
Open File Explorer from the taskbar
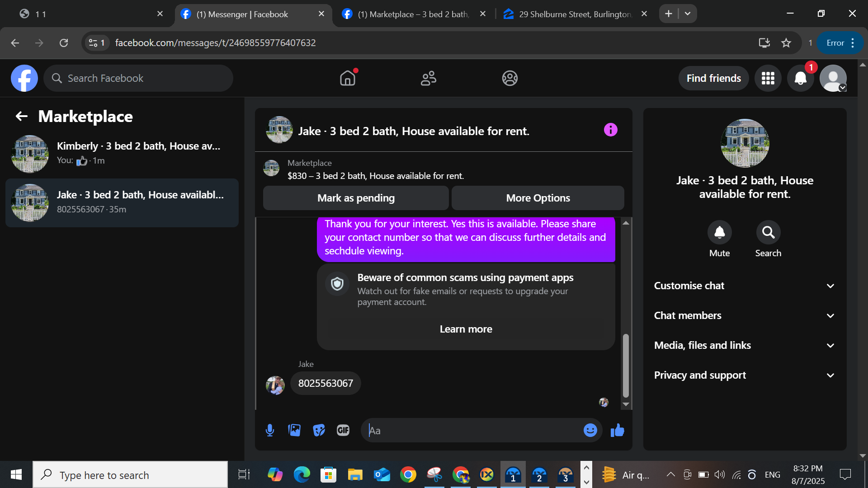coord(355,474)
